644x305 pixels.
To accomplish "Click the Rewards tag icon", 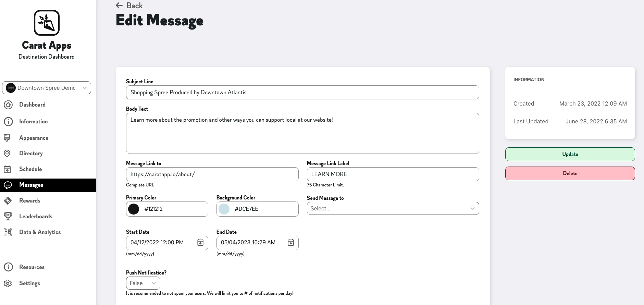I will 8,201.
